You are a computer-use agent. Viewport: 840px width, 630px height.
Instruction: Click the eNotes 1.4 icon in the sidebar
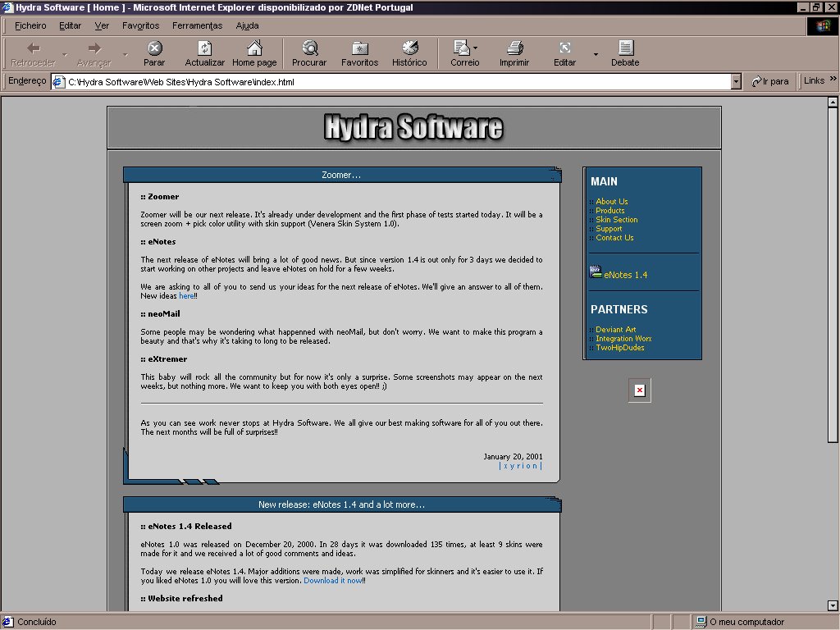596,271
